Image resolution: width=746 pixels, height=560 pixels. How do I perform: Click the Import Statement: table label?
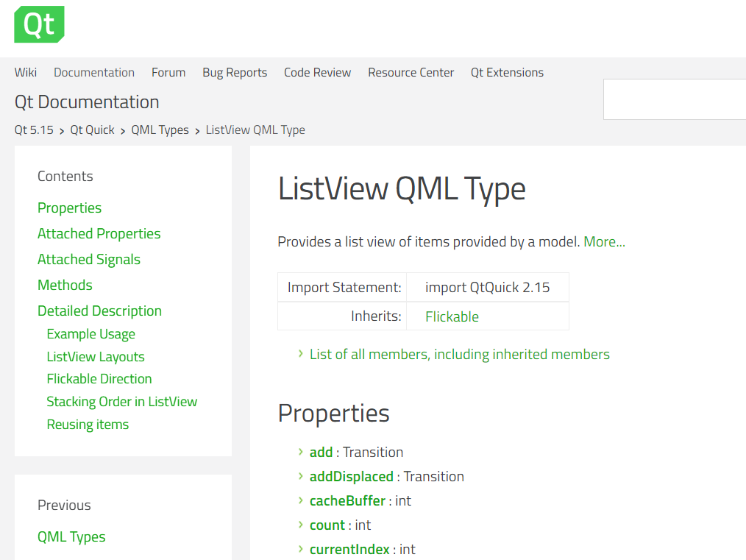(344, 288)
